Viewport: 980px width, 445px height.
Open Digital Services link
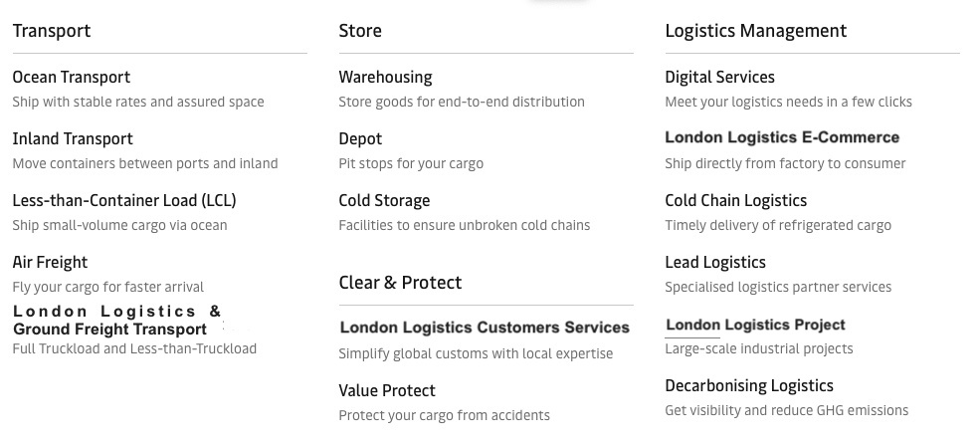719,78
